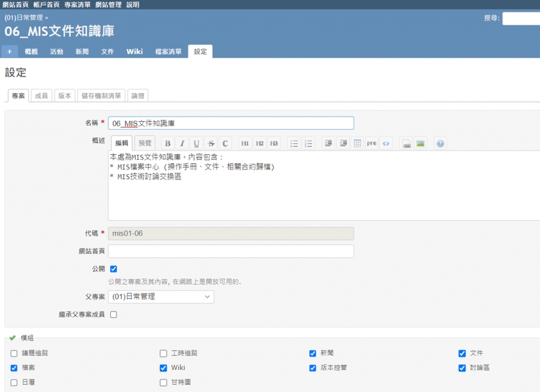Enable the 議題追蹤 module checkbox
Viewport: 540px width, 392px height.
pyautogui.click(x=14, y=354)
